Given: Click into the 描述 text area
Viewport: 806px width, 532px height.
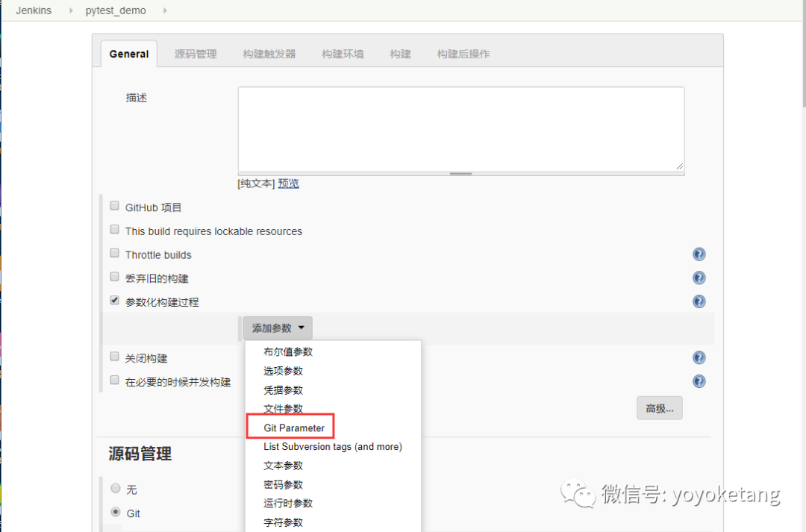Looking at the screenshot, I should (461, 129).
